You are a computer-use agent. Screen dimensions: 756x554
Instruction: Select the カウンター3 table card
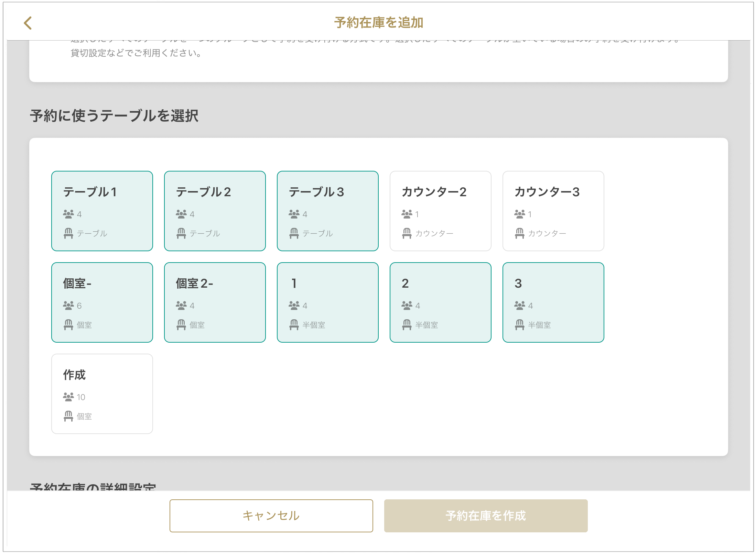553,211
